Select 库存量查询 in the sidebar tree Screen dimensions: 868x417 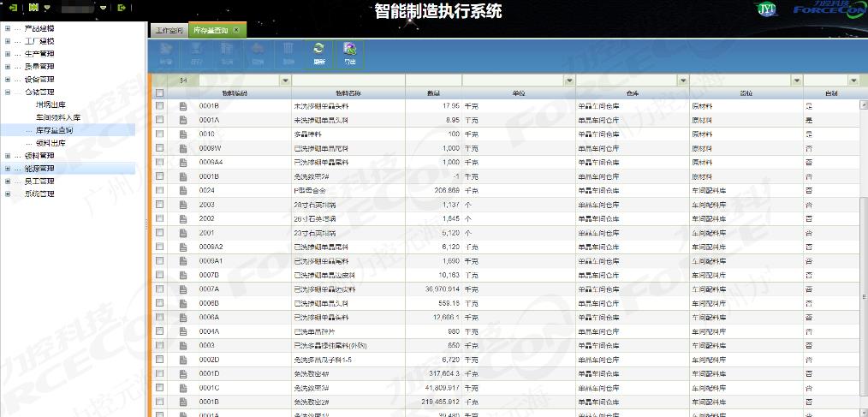click(54, 130)
